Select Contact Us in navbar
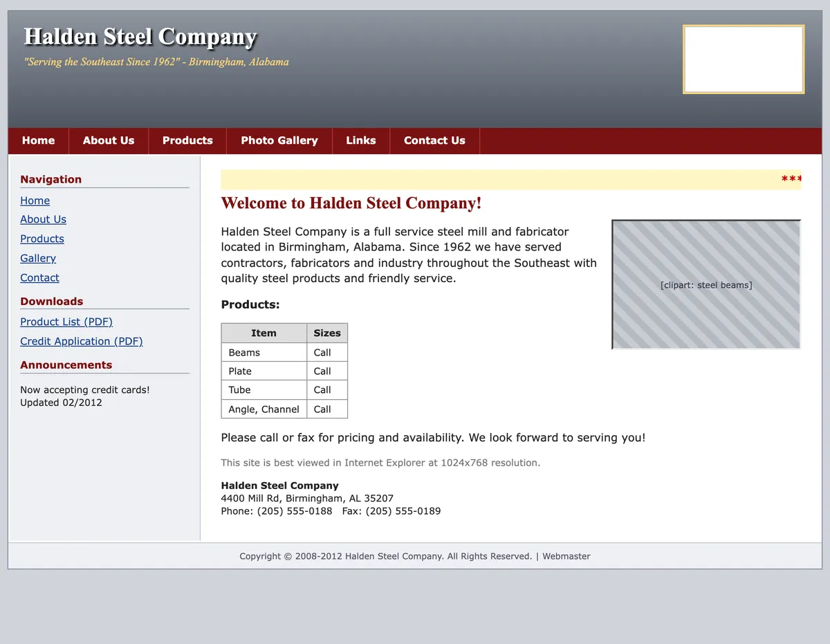Image resolution: width=830 pixels, height=644 pixels. [434, 140]
